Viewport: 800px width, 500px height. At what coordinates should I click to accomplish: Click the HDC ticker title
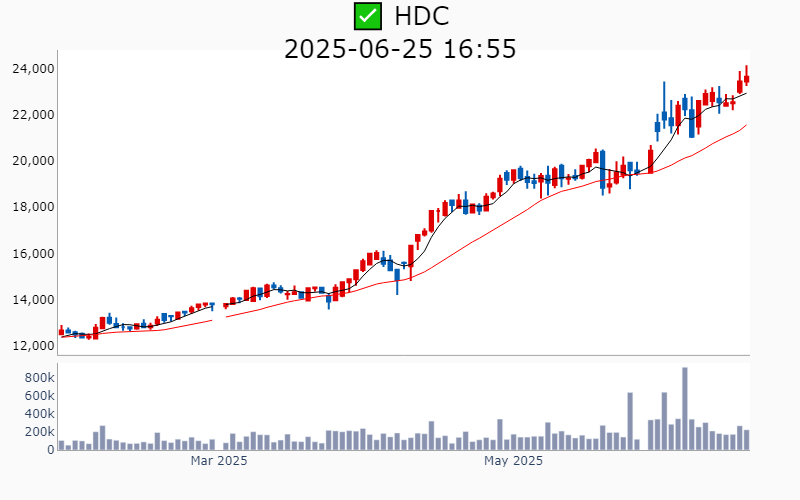(x=421, y=16)
